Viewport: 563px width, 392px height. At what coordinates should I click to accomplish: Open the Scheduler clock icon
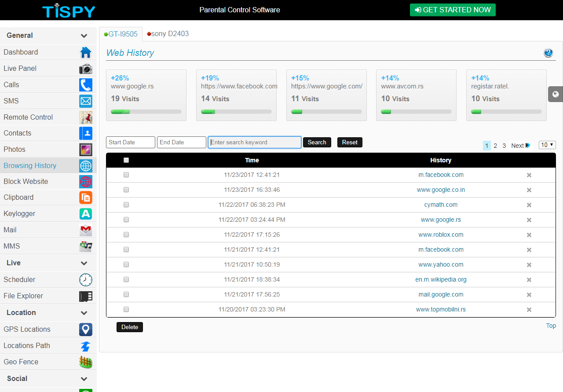point(86,280)
